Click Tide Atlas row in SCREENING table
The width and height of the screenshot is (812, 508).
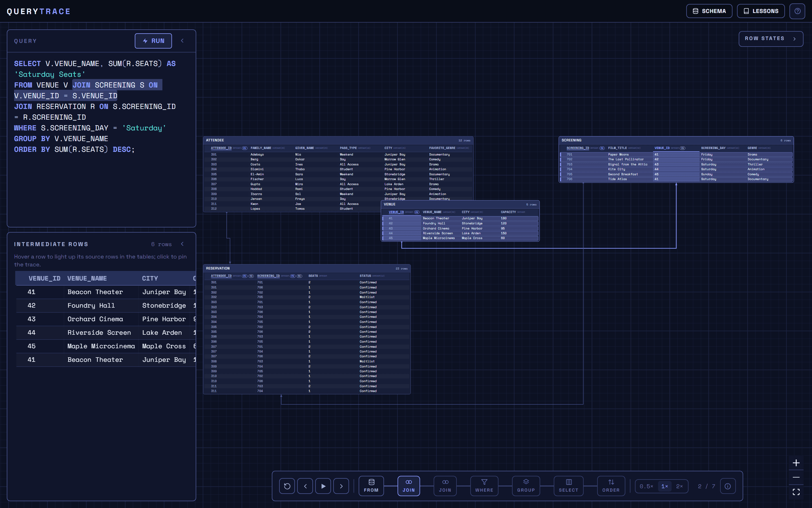676,179
